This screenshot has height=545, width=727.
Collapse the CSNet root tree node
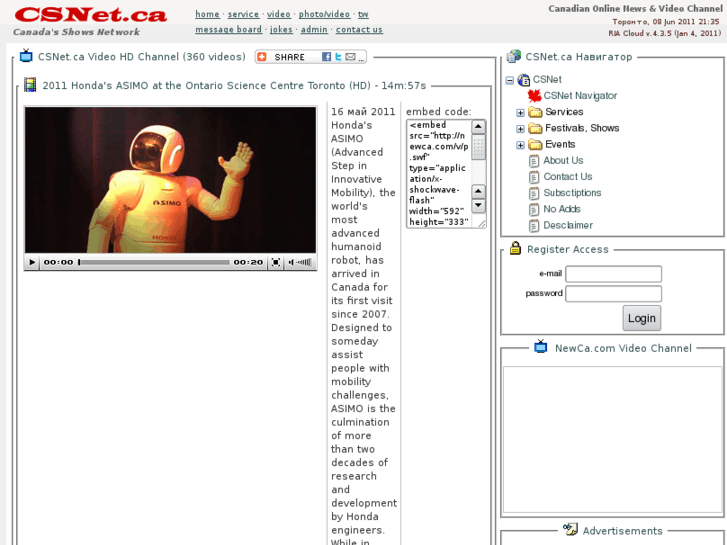[x=510, y=80]
